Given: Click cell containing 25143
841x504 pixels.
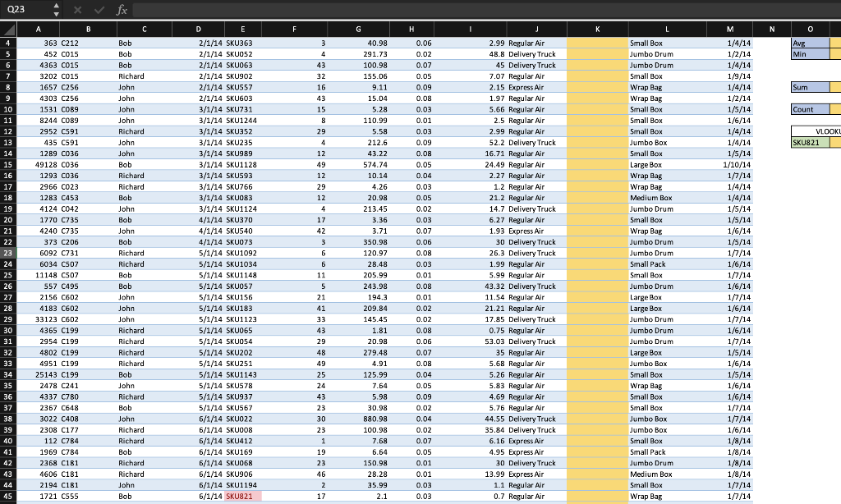Looking at the screenshot, I should tap(38, 375).
